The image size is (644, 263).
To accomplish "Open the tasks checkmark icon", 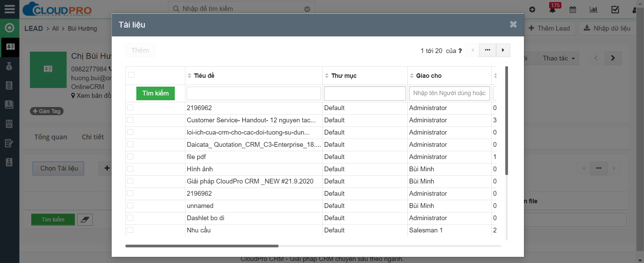I will tap(615, 10).
